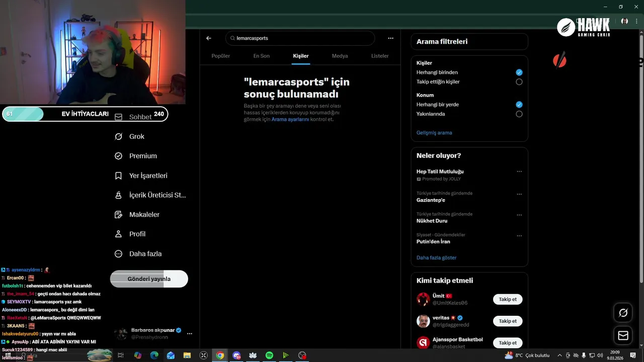This screenshot has width=644, height=362.
Task: Open more options for Nükhet Duru trend
Action: pyautogui.click(x=519, y=215)
